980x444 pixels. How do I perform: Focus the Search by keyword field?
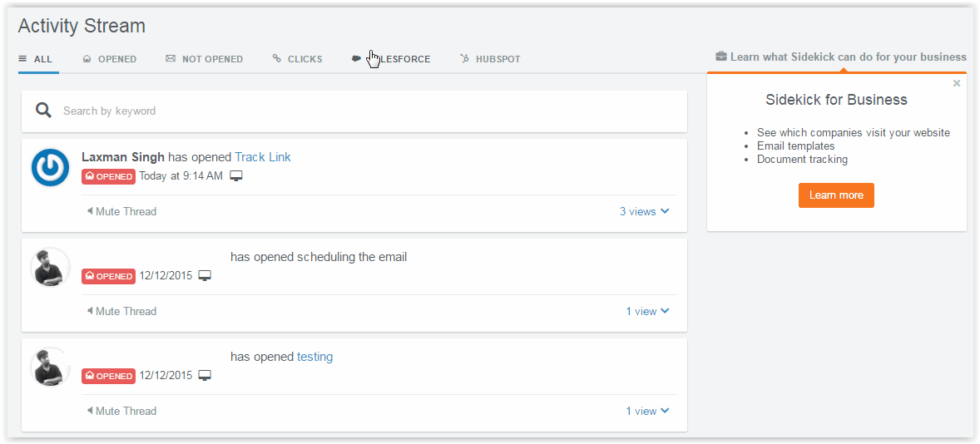tap(366, 111)
